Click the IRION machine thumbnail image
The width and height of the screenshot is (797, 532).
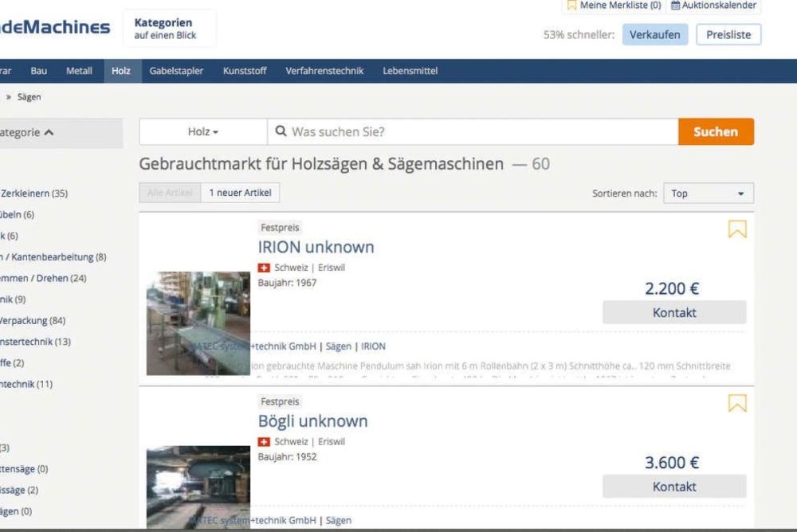[x=198, y=323]
